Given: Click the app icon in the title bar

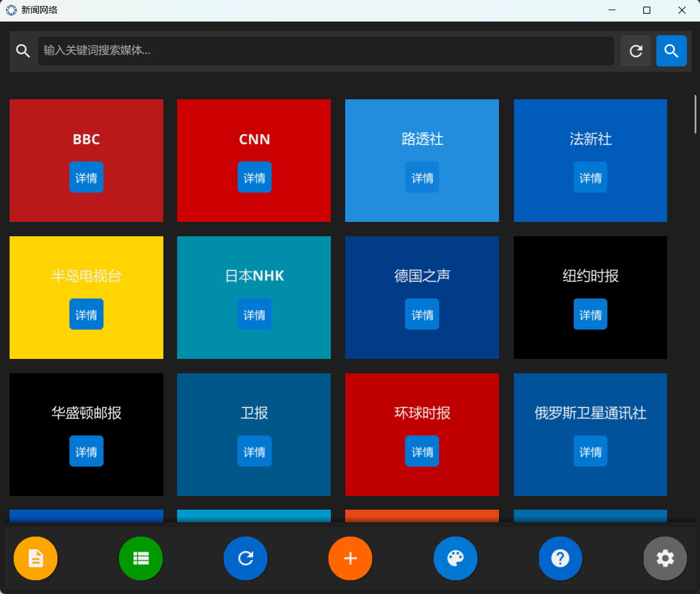Looking at the screenshot, I should [11, 10].
